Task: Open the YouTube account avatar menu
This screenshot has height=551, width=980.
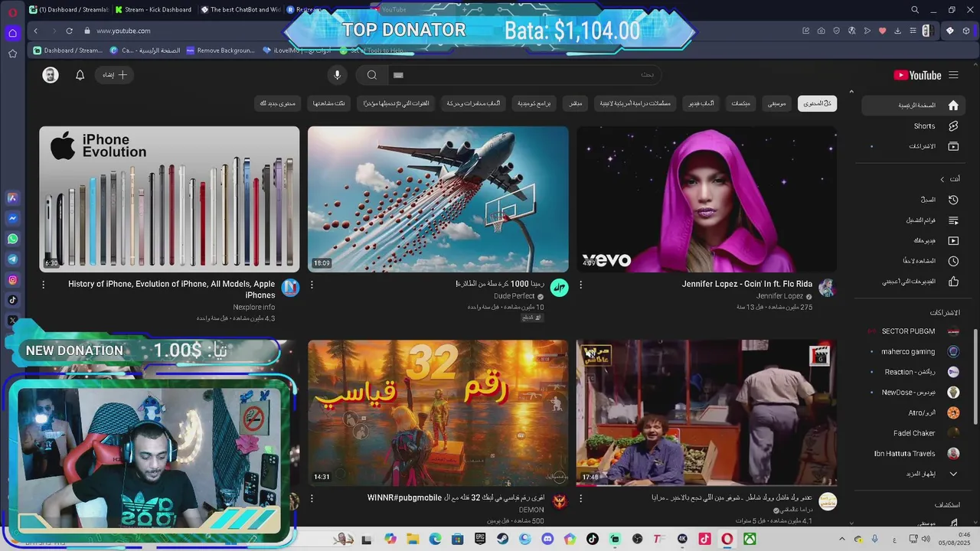Action: click(51, 75)
